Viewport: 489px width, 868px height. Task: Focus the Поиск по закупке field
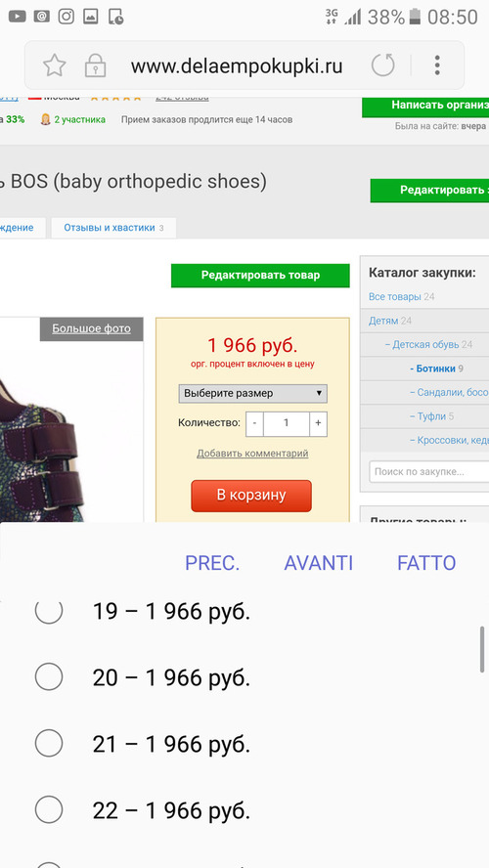point(429,472)
